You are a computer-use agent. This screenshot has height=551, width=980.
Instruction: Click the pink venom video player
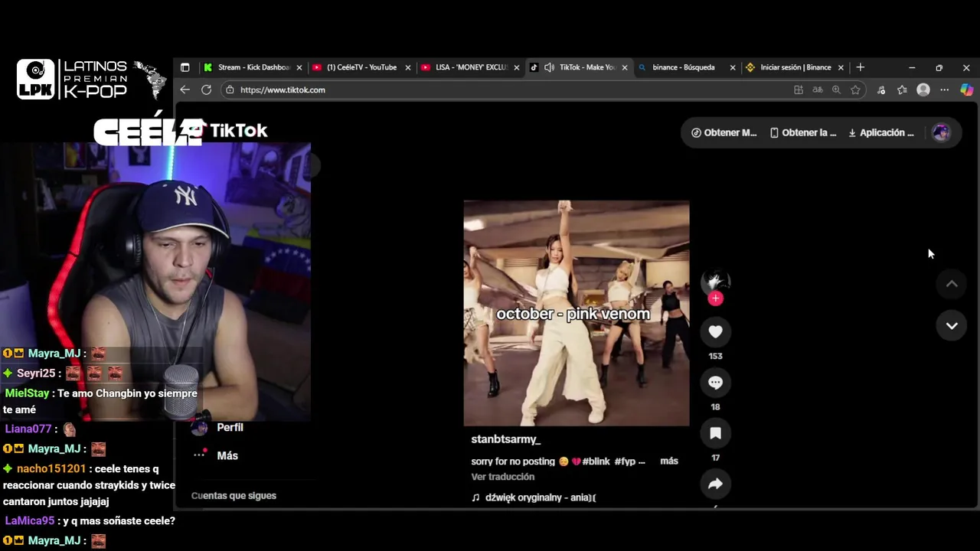click(x=576, y=313)
